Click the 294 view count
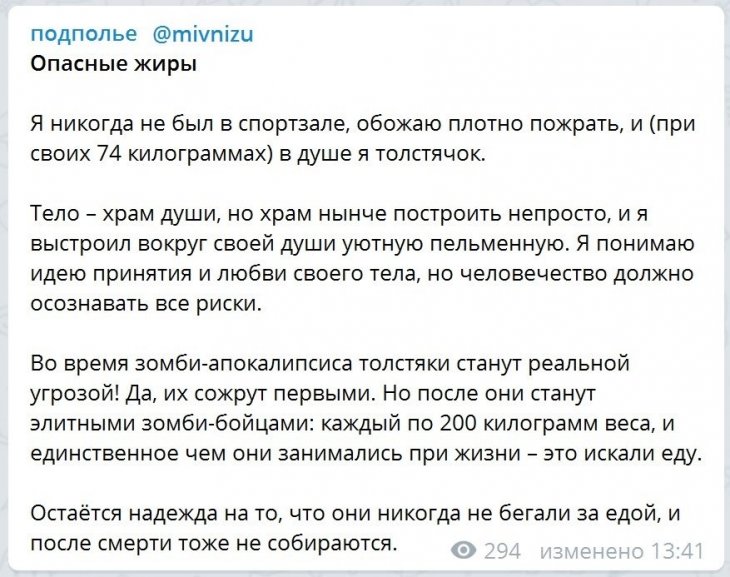Image resolution: width=730 pixels, height=577 pixels. point(502,551)
